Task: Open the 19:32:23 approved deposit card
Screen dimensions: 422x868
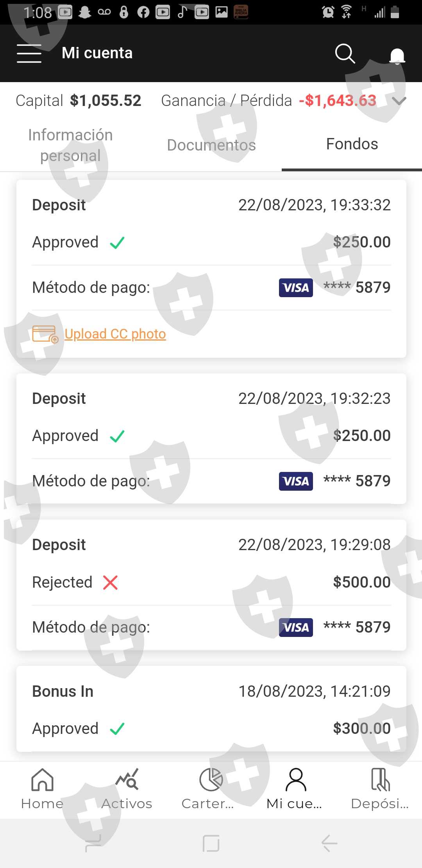Action: [x=211, y=438]
